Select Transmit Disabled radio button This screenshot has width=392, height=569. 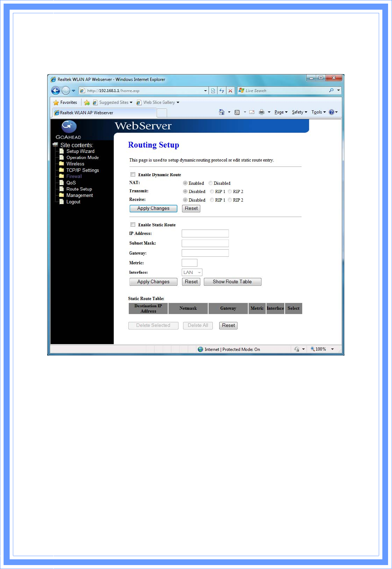[185, 192]
